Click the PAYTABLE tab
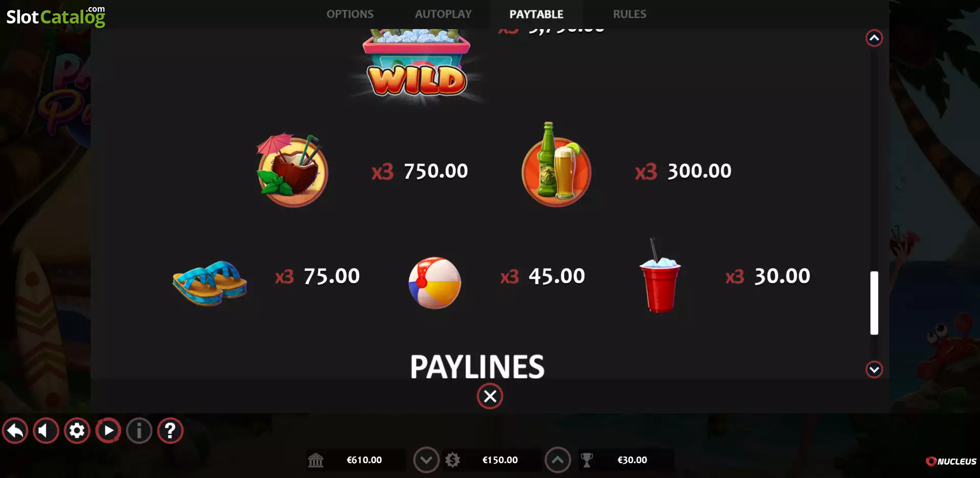The height and width of the screenshot is (478, 980). pos(536,14)
